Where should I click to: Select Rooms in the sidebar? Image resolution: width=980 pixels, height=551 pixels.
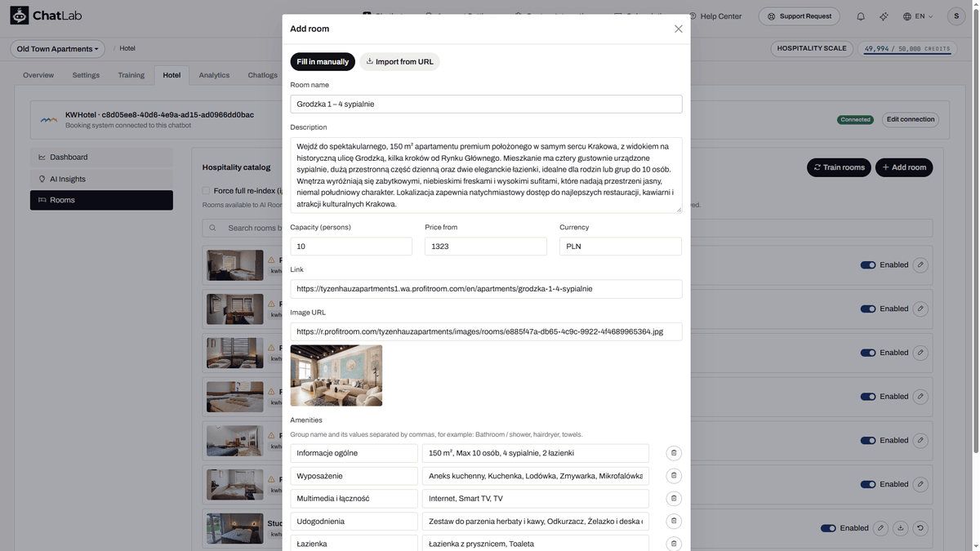click(101, 200)
